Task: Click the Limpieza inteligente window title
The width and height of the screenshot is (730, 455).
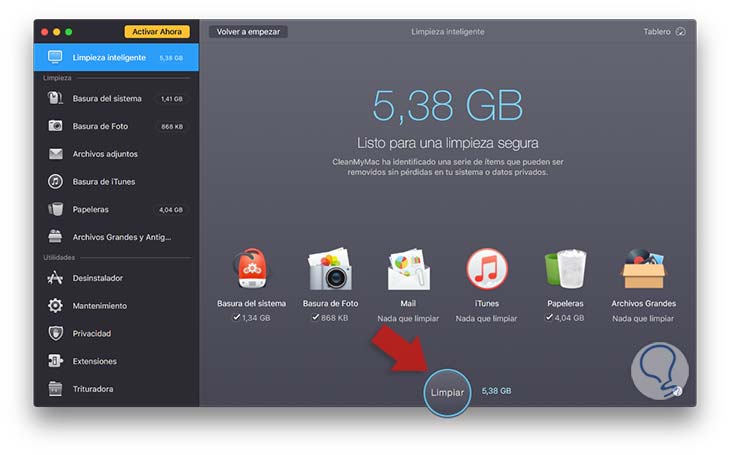Action: click(447, 32)
